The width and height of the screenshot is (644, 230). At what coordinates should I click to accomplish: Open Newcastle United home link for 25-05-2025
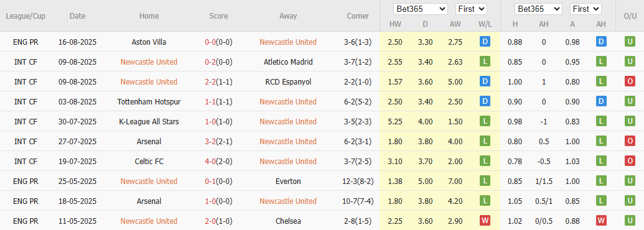coord(149,182)
